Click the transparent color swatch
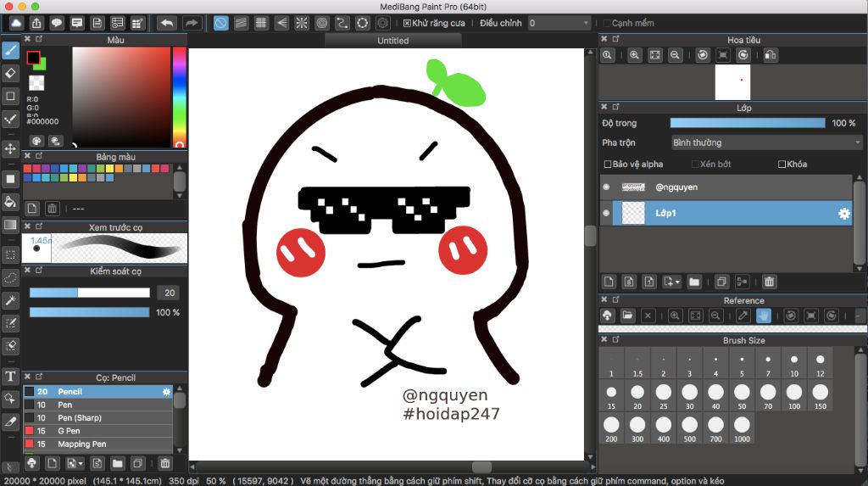This screenshot has height=486, width=868. pos(36,83)
